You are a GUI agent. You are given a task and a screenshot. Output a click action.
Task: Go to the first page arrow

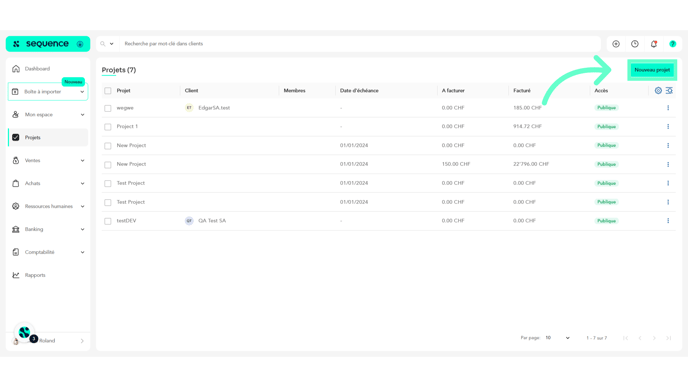click(x=625, y=338)
